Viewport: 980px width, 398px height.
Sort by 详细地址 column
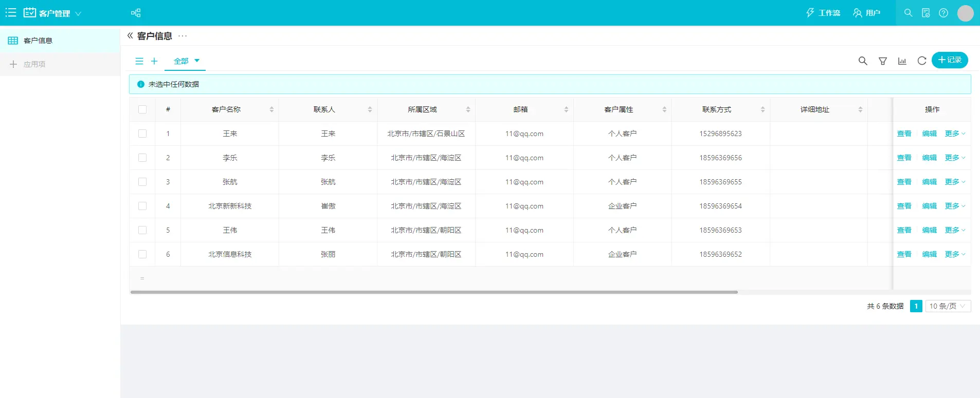tap(860, 109)
